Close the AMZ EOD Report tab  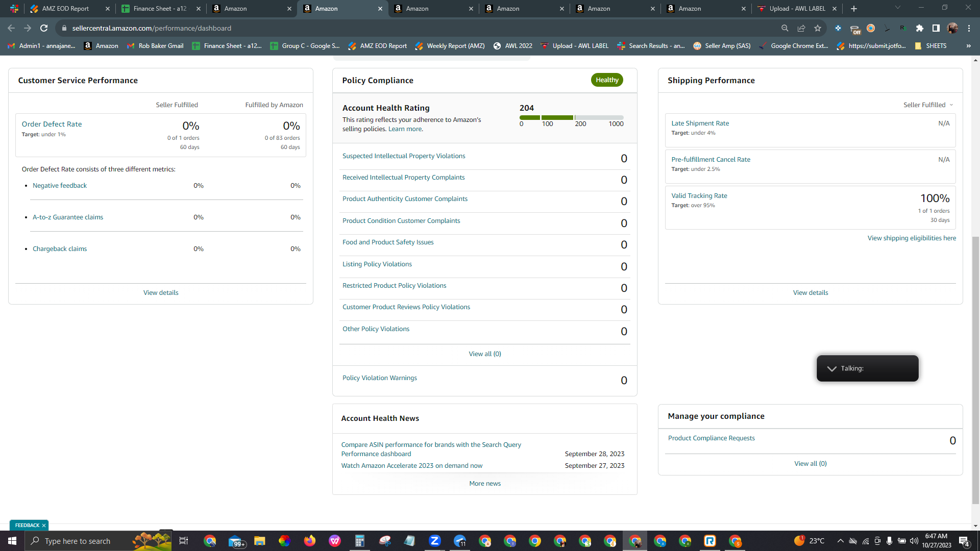click(108, 9)
